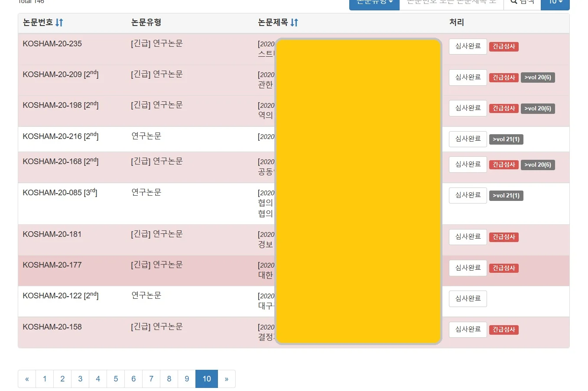588x391 pixels.
Task: Click the 긴급심사 badge in KOSHAM-20-177 row
Action: 504,268
